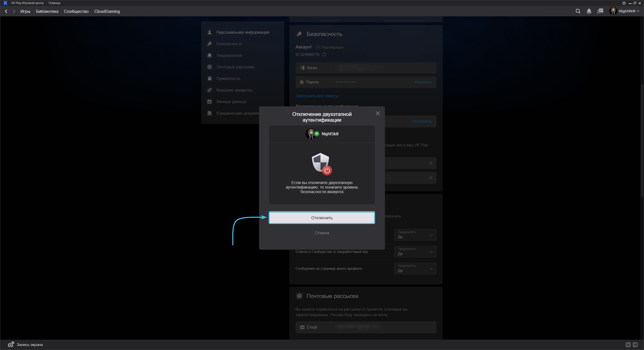Click the contact icon beside Личные данные
This screenshot has height=350, width=644.
(209, 102)
